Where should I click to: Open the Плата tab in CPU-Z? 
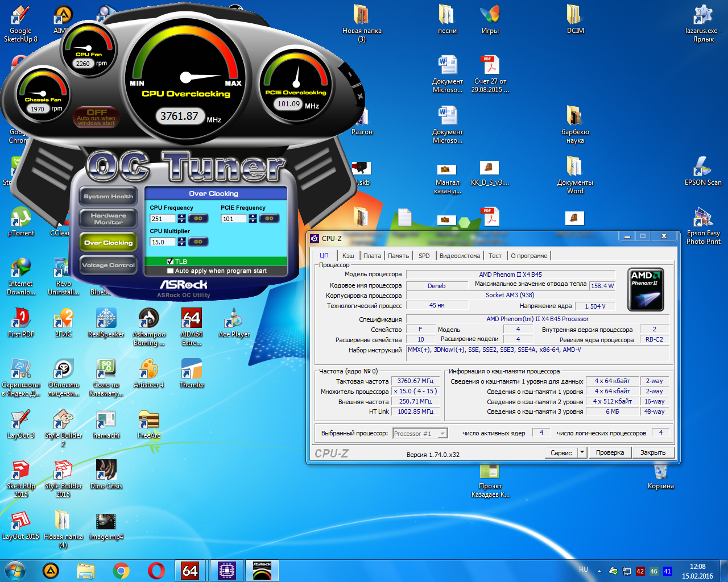(x=372, y=256)
